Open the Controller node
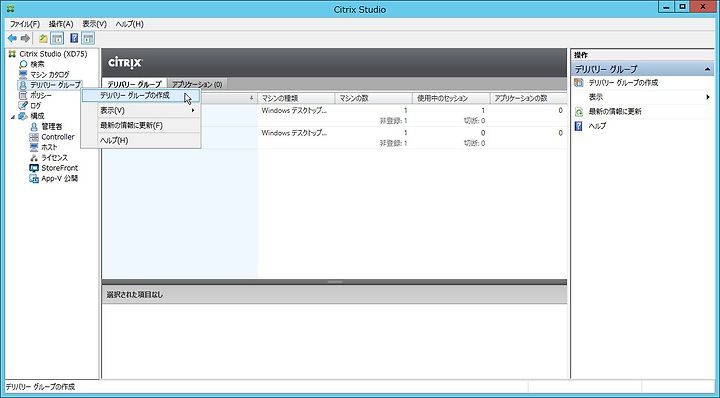This screenshot has height=398, width=720. (x=58, y=137)
